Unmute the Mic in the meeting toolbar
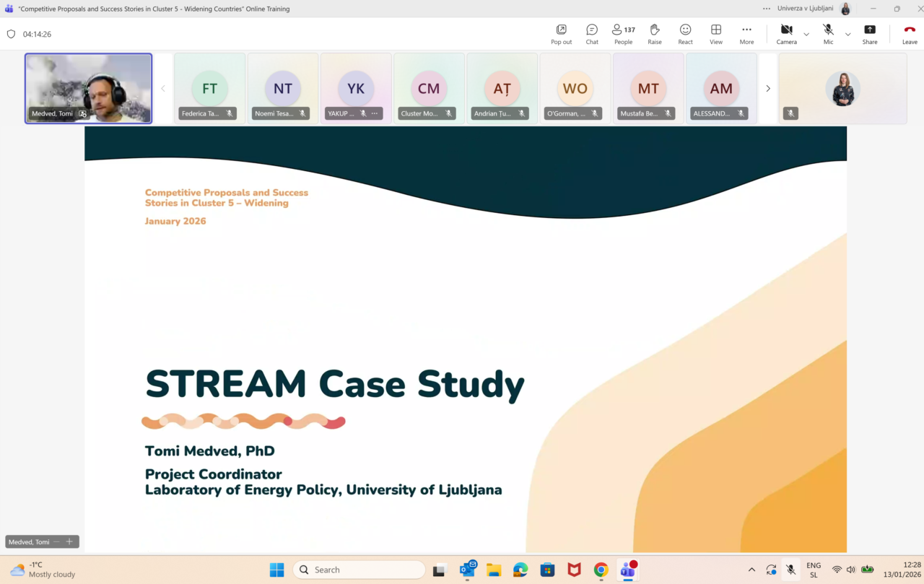This screenshot has width=924, height=584. [x=828, y=33]
